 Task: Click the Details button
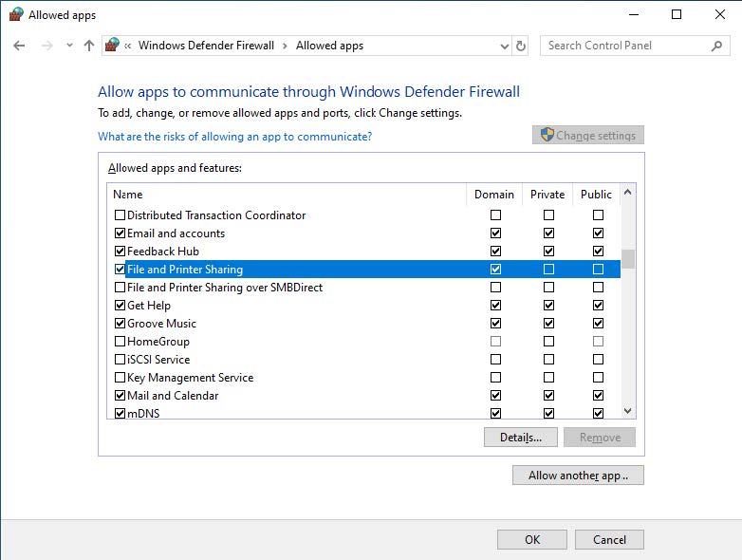click(x=521, y=438)
